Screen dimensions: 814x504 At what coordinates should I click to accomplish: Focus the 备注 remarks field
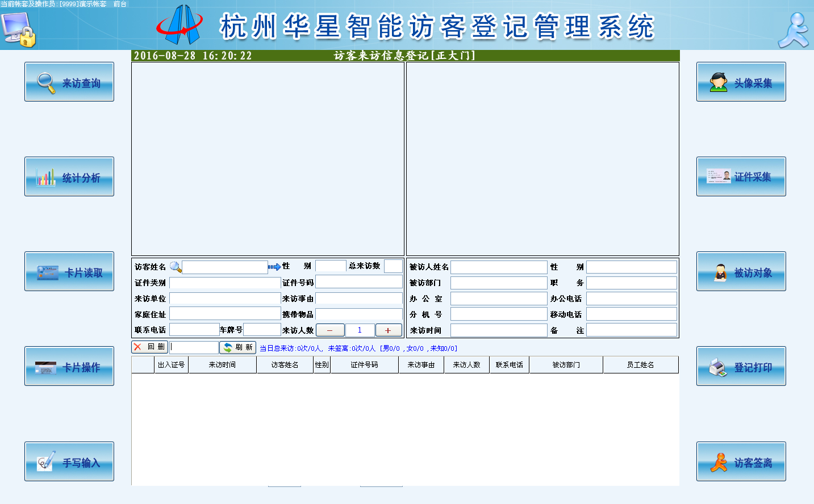632,330
